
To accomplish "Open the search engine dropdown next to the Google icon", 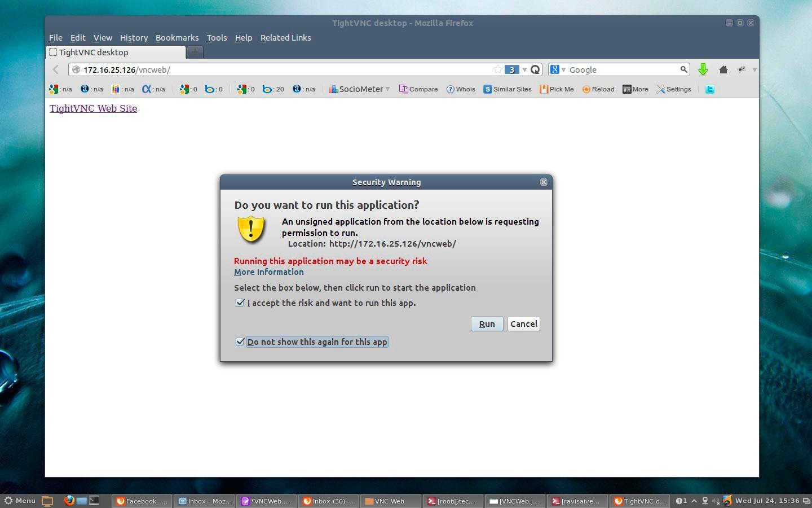I will pos(563,69).
